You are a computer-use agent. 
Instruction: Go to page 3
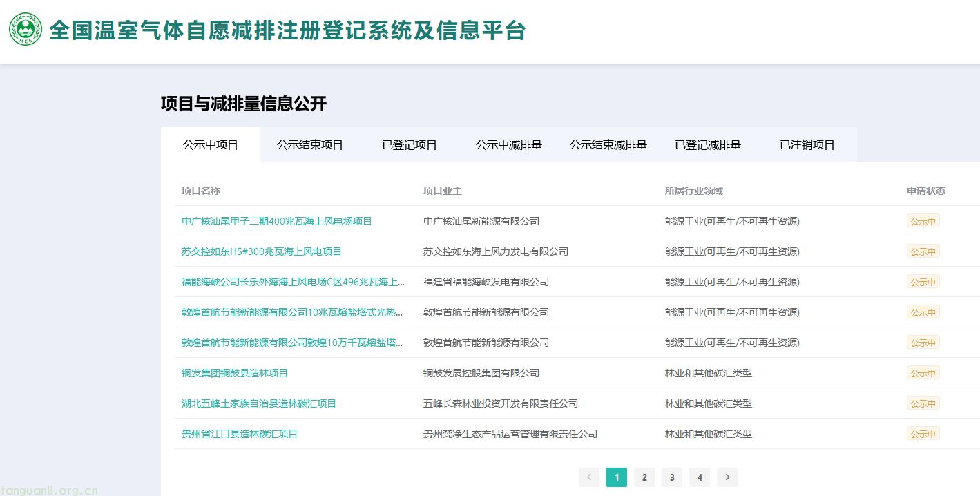(x=672, y=477)
